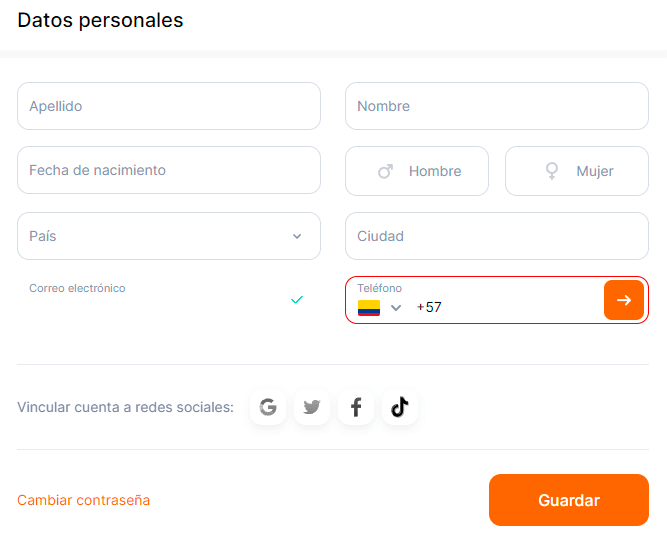667x547 pixels.
Task: Open the Cambiar contraseña link
Action: click(84, 500)
